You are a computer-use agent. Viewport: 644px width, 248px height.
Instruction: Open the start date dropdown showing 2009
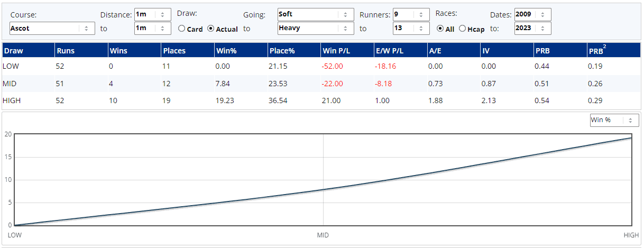coord(532,14)
